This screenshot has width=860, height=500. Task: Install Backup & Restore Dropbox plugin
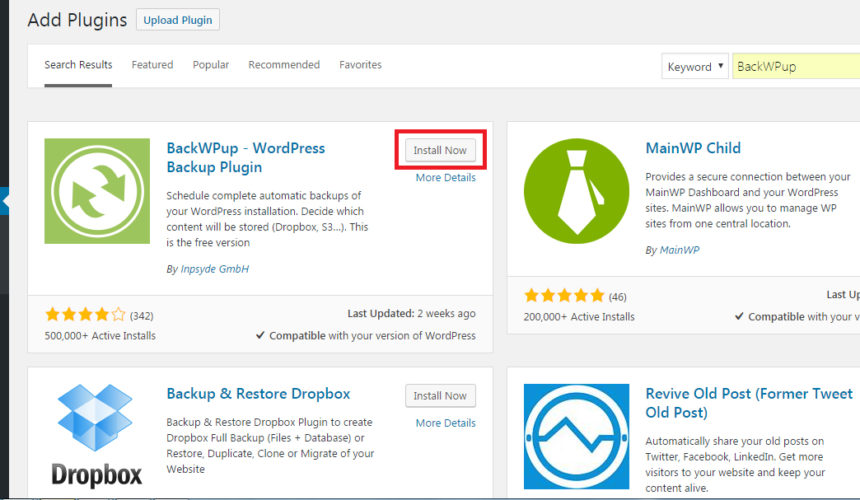coord(440,396)
